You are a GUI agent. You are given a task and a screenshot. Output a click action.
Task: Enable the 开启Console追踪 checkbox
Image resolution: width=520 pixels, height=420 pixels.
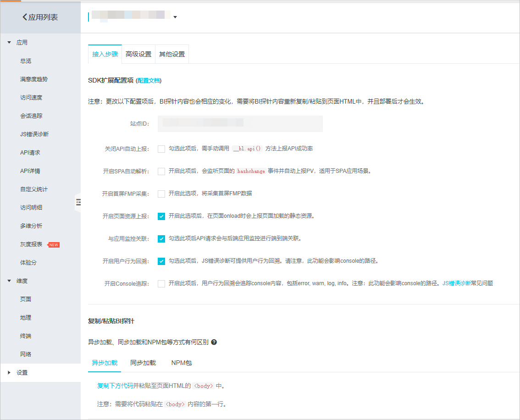point(161,284)
